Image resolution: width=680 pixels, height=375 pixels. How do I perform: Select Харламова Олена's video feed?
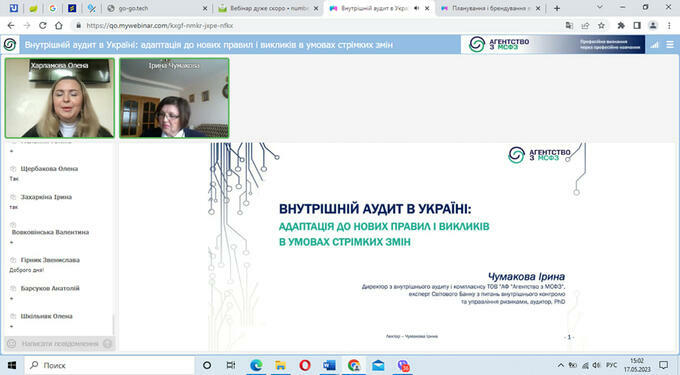click(x=60, y=98)
